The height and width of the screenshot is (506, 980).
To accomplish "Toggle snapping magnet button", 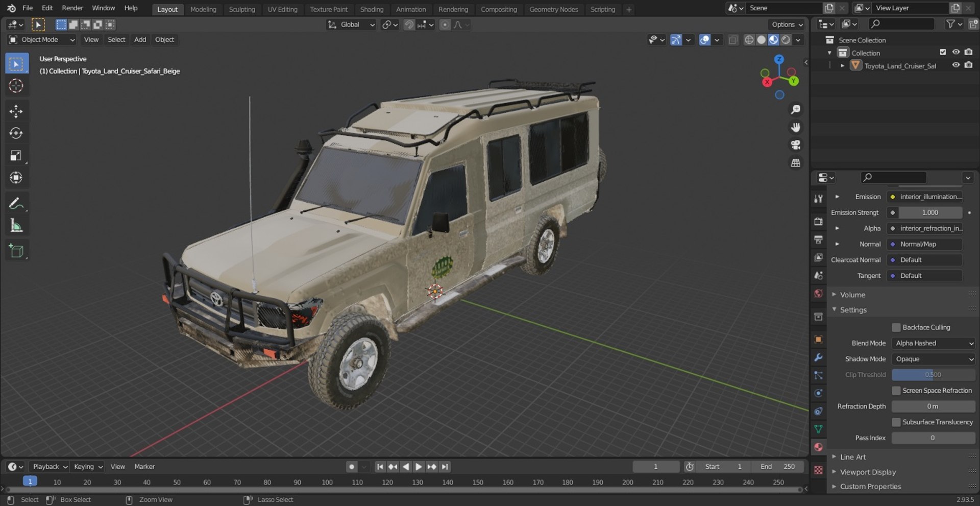I will 409,25.
